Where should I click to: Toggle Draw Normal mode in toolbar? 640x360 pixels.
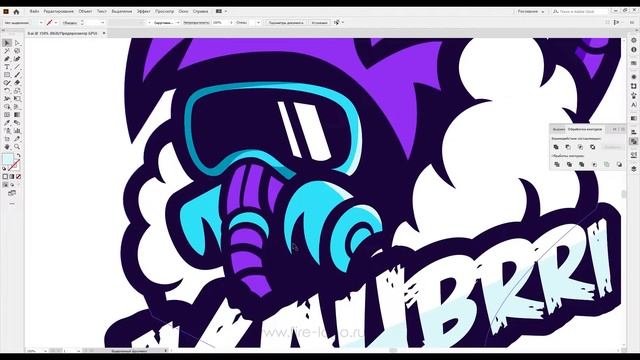click(x=5, y=185)
